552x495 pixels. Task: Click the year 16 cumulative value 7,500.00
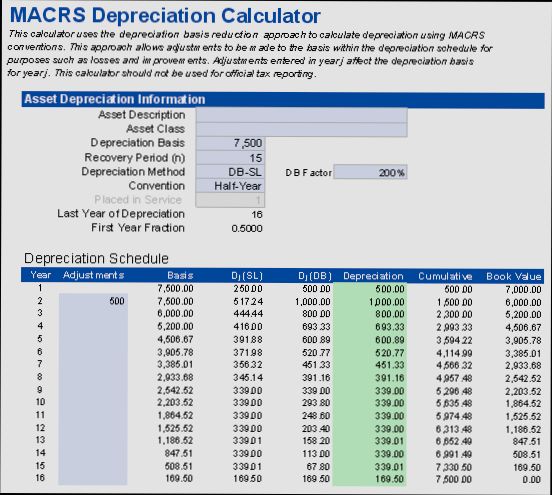[454, 480]
